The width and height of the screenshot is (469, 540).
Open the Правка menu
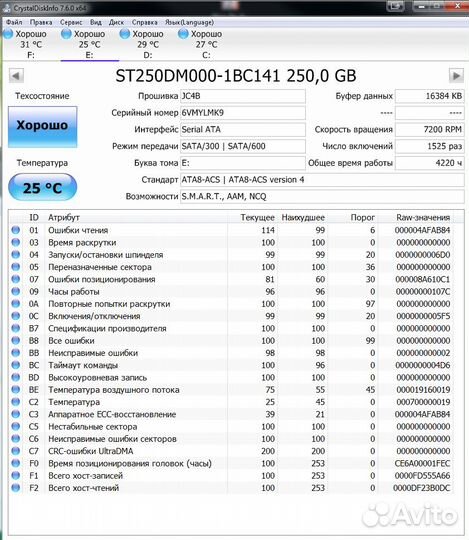tap(41, 22)
